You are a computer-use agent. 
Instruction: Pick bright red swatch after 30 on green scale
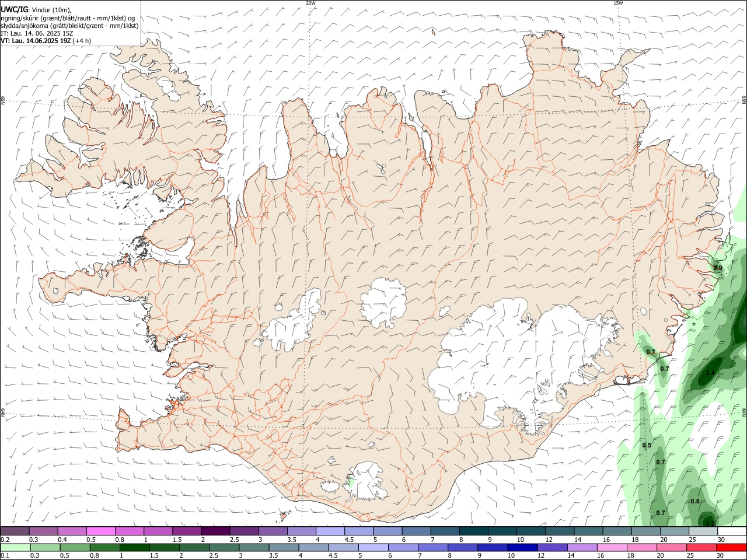[x=730, y=548]
